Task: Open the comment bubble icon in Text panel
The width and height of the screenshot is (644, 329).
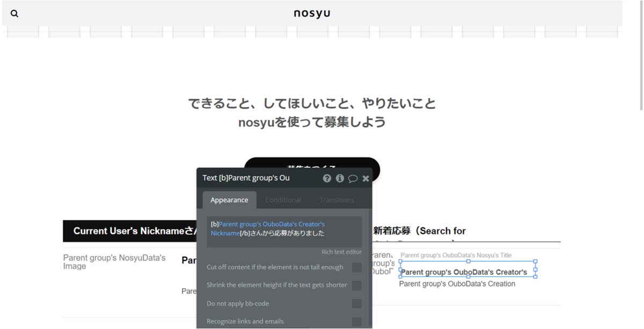Action: tap(353, 179)
